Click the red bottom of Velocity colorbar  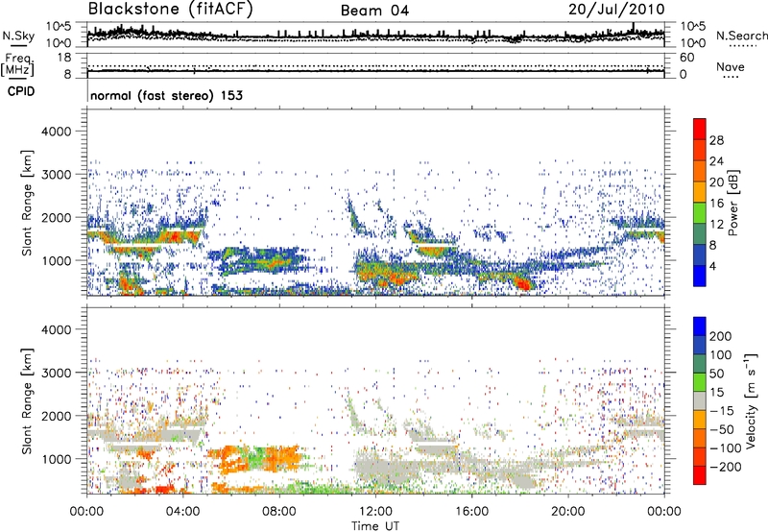(x=700, y=475)
